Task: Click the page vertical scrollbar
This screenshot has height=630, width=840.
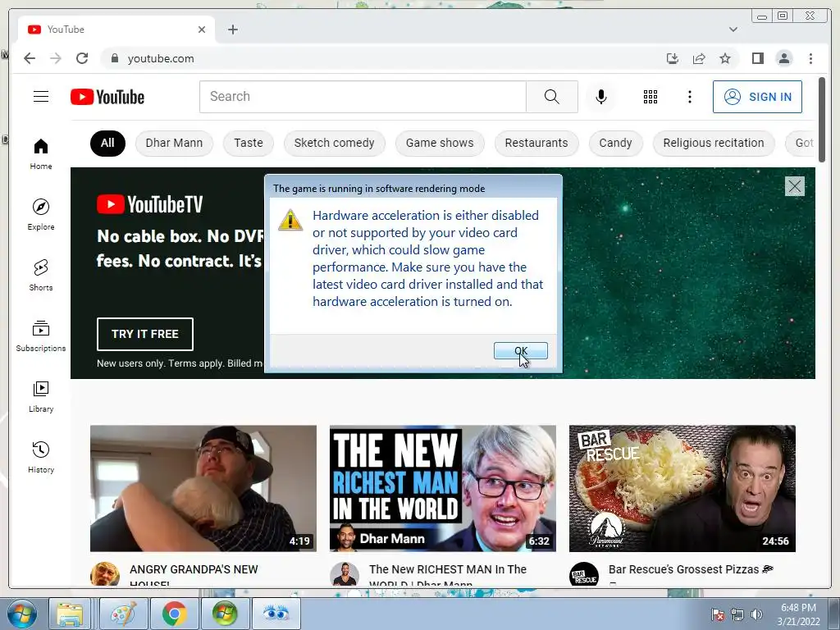Action: pos(822,120)
